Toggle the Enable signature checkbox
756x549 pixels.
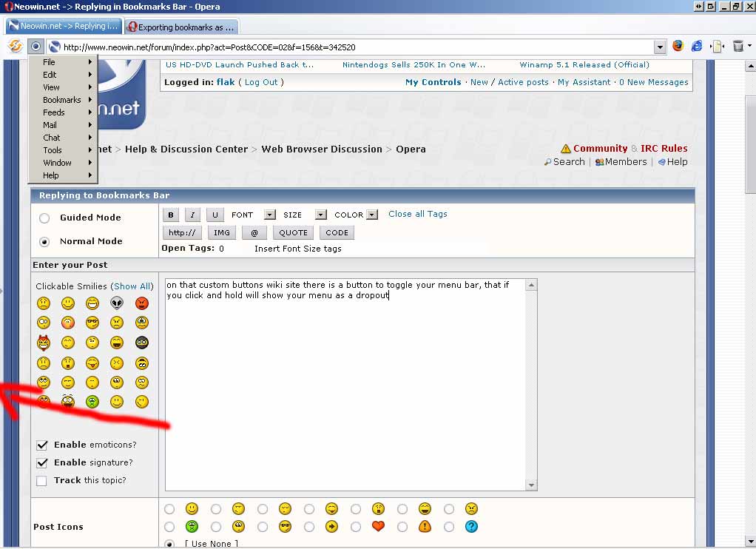42,462
